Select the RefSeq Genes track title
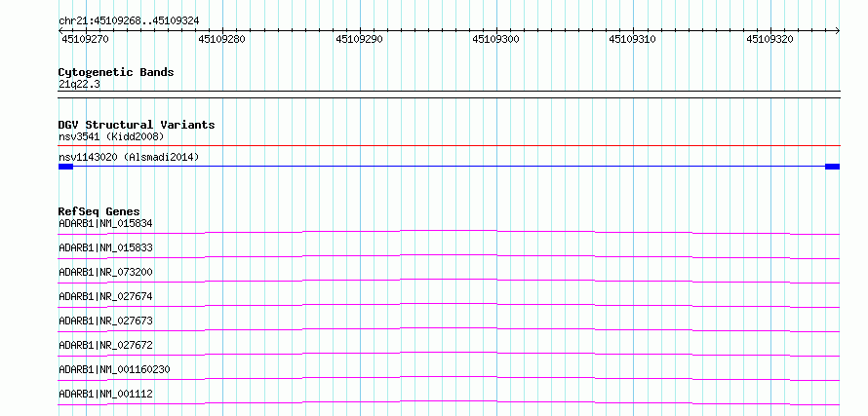 tap(99, 211)
